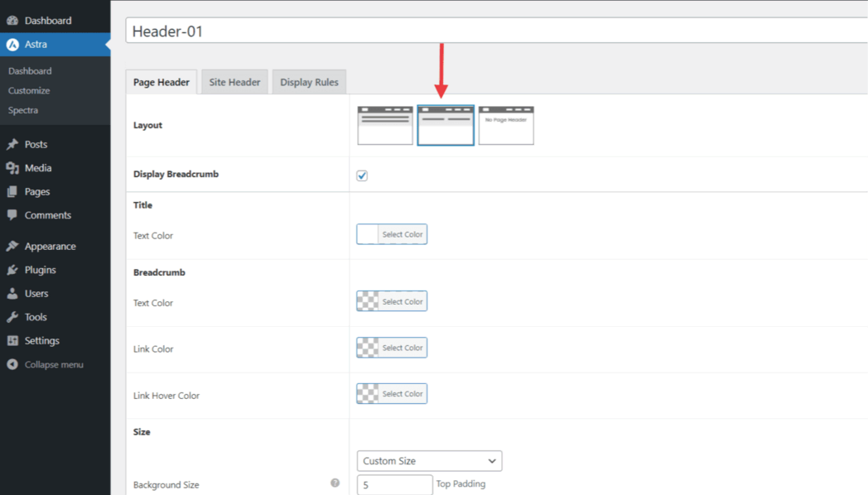Click the Display Breadcrumb label
Screen dimensions: 868x495
[x=176, y=174]
